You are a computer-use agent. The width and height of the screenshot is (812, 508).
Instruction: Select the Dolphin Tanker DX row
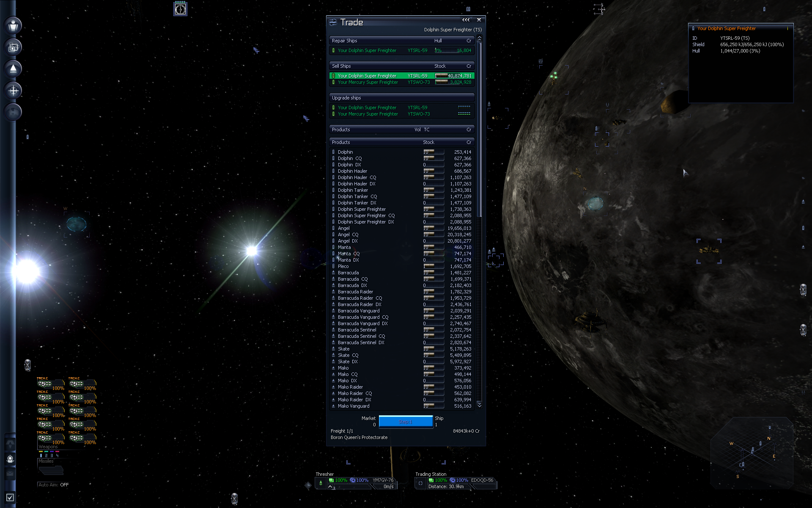pos(402,203)
